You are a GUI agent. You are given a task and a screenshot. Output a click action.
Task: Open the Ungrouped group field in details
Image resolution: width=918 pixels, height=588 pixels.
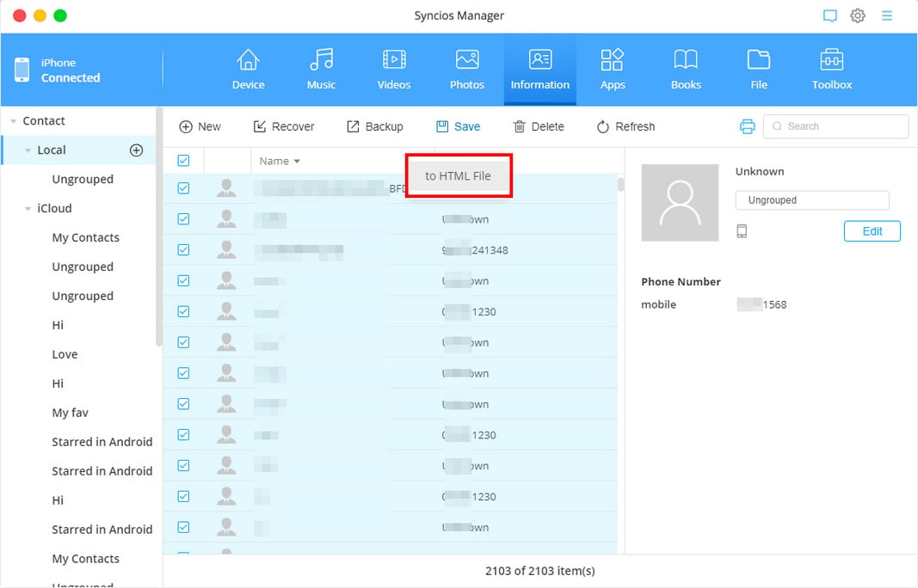click(812, 200)
